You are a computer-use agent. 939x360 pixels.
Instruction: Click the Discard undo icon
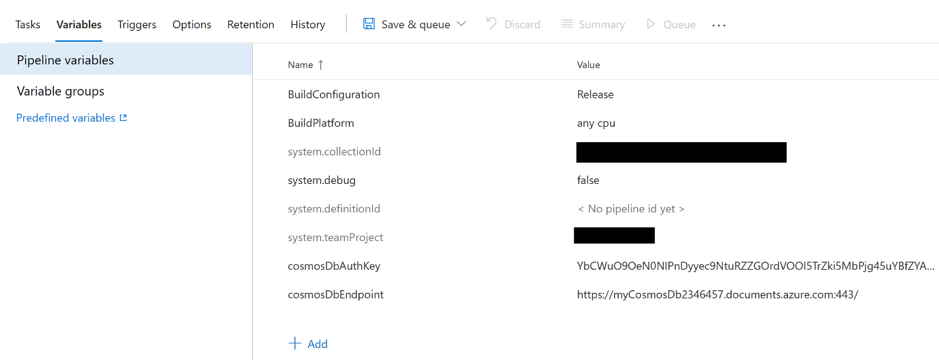coord(491,24)
